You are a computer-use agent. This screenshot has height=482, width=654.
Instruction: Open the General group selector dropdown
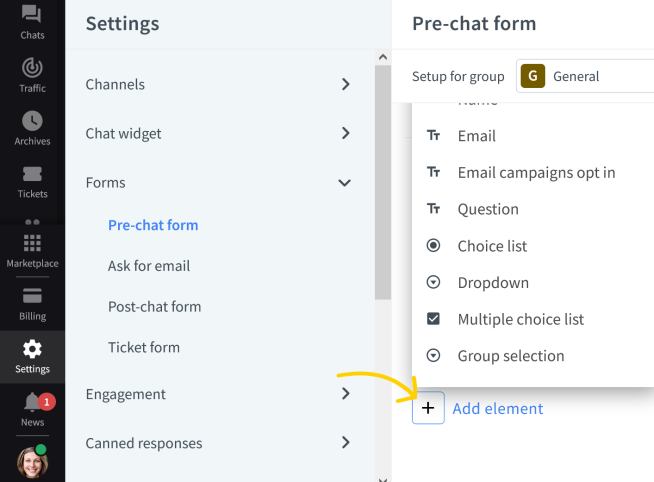pos(585,76)
